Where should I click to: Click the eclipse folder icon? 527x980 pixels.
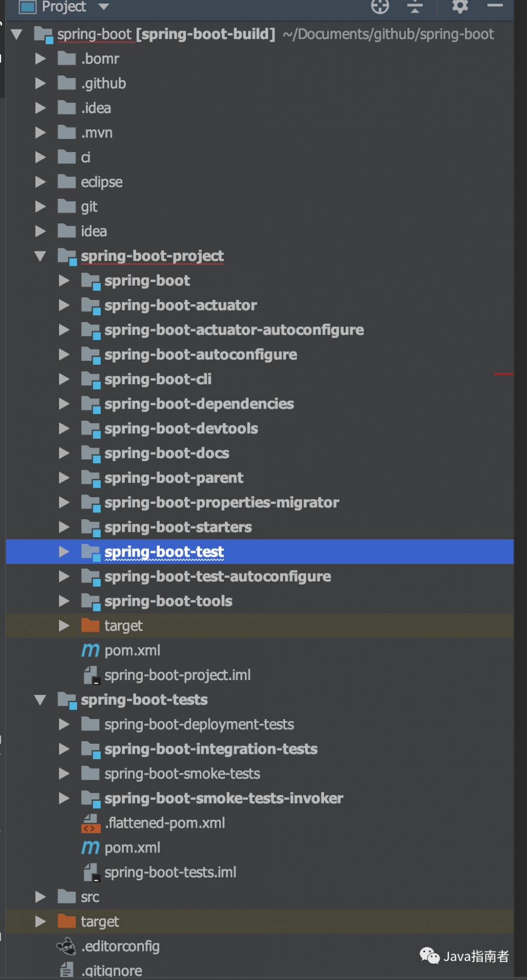pyautogui.click(x=66, y=181)
